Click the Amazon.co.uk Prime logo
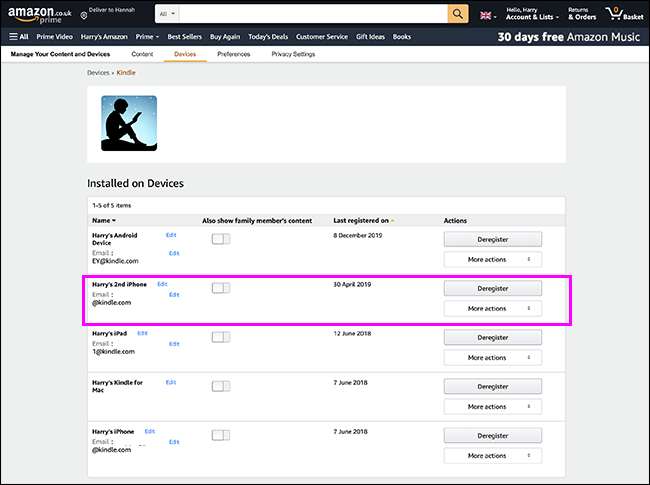The image size is (650, 485). coord(38,15)
